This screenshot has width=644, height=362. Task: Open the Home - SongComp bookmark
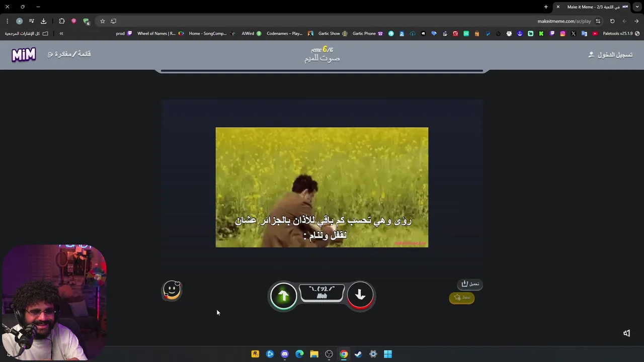[x=212, y=33]
